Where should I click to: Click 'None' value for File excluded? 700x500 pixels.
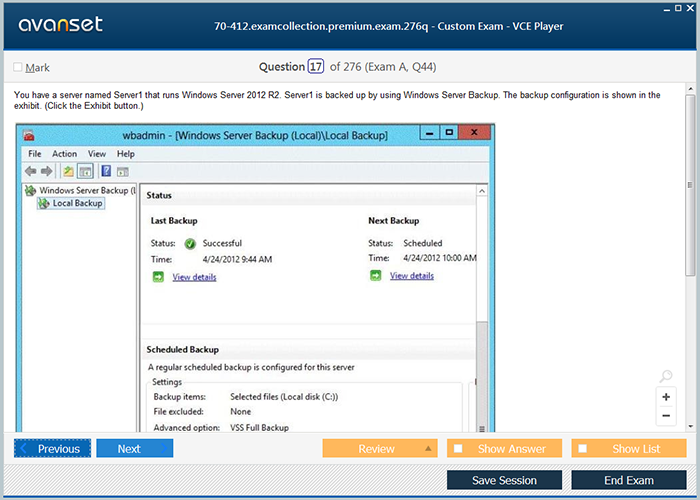pos(241,412)
